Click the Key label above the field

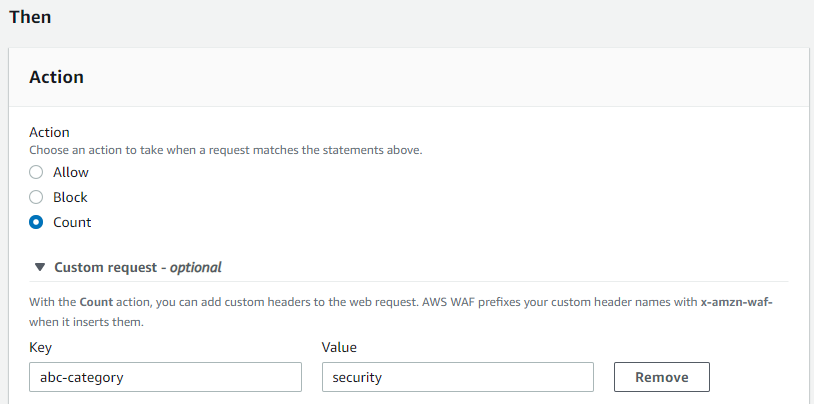point(41,347)
